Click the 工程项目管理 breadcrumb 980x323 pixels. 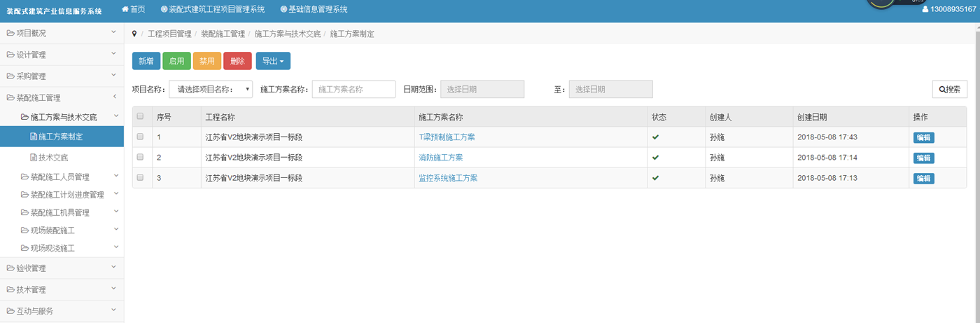tap(169, 34)
